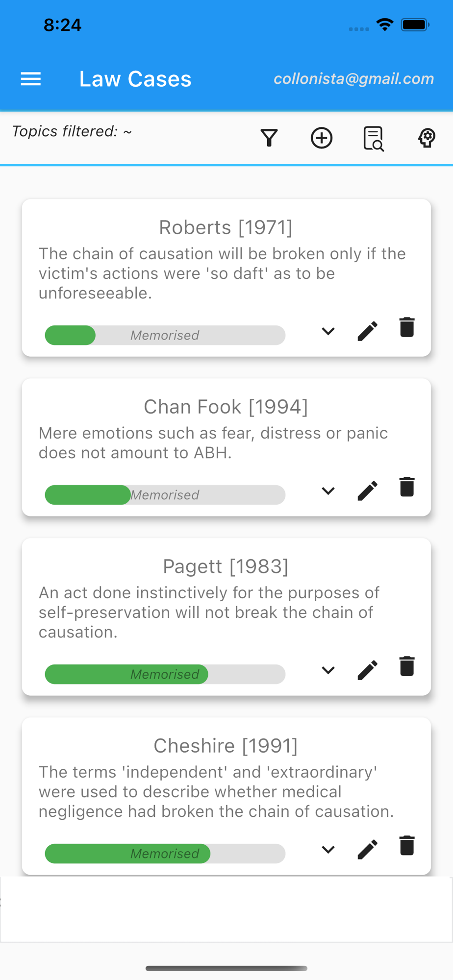Tap the collonista@gmail.com account link
The image size is (453, 980).
pyautogui.click(x=353, y=79)
